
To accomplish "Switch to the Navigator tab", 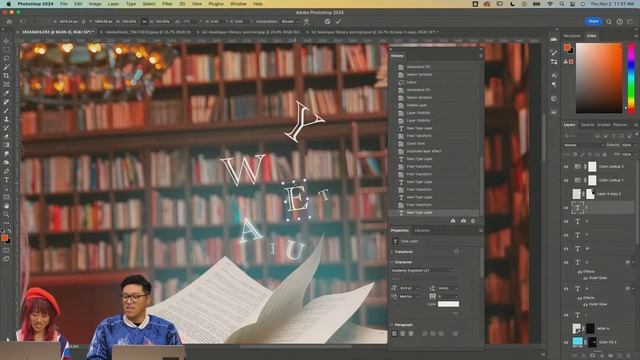I will tap(572, 36).
